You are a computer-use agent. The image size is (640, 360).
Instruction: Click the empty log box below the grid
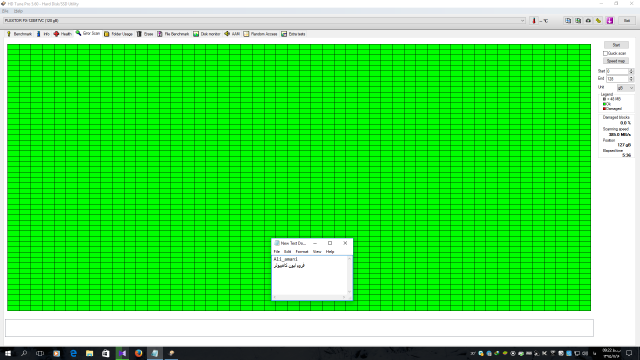[x=299, y=328]
